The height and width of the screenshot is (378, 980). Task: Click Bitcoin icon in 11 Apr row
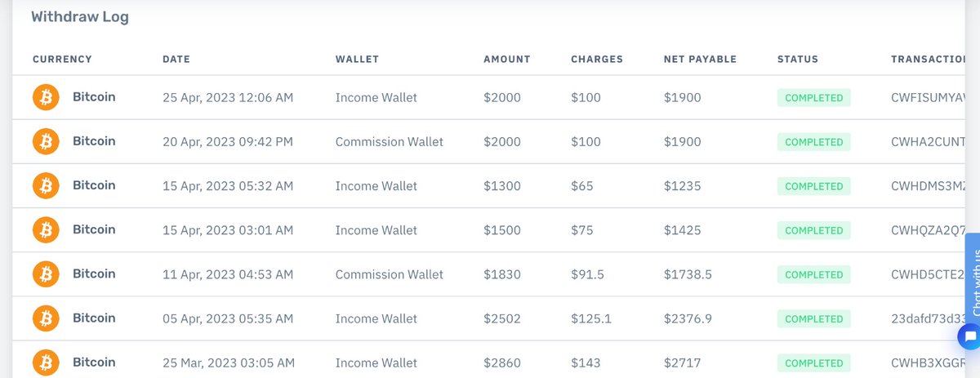[x=47, y=274]
